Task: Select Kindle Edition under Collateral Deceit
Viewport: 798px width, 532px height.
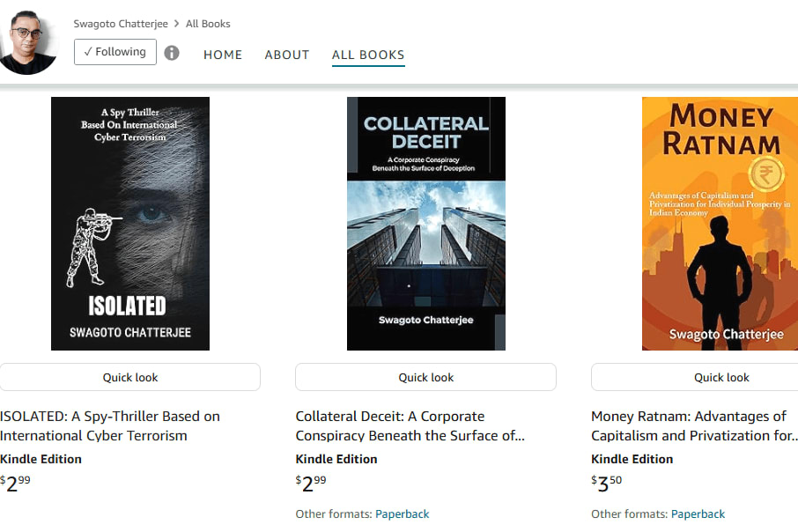Action: coord(336,459)
